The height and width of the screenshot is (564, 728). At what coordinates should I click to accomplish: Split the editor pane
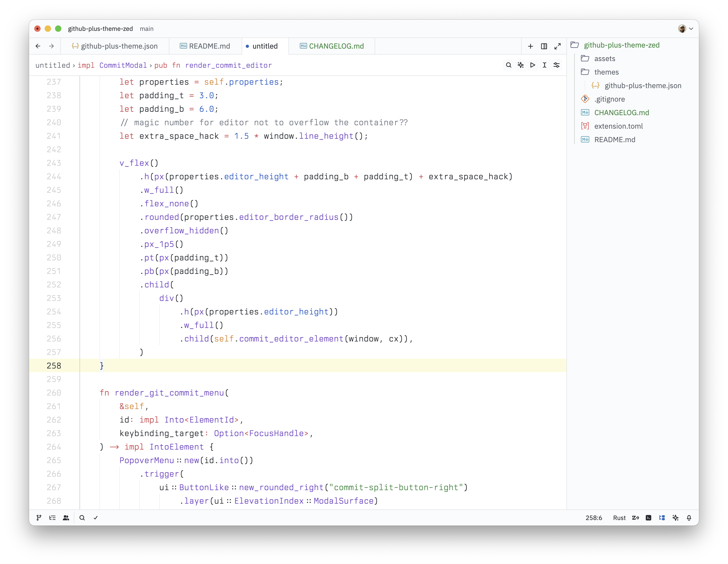pyautogui.click(x=544, y=46)
